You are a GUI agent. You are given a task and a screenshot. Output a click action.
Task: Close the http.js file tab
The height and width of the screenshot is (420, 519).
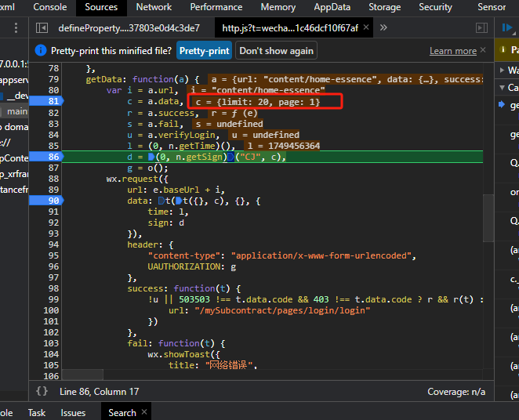pos(366,27)
